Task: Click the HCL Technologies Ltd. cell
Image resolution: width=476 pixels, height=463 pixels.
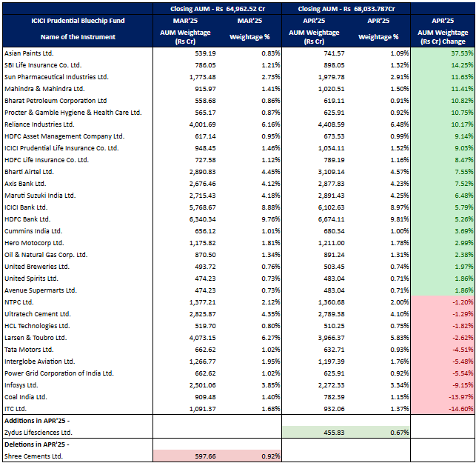Action: (x=37, y=326)
